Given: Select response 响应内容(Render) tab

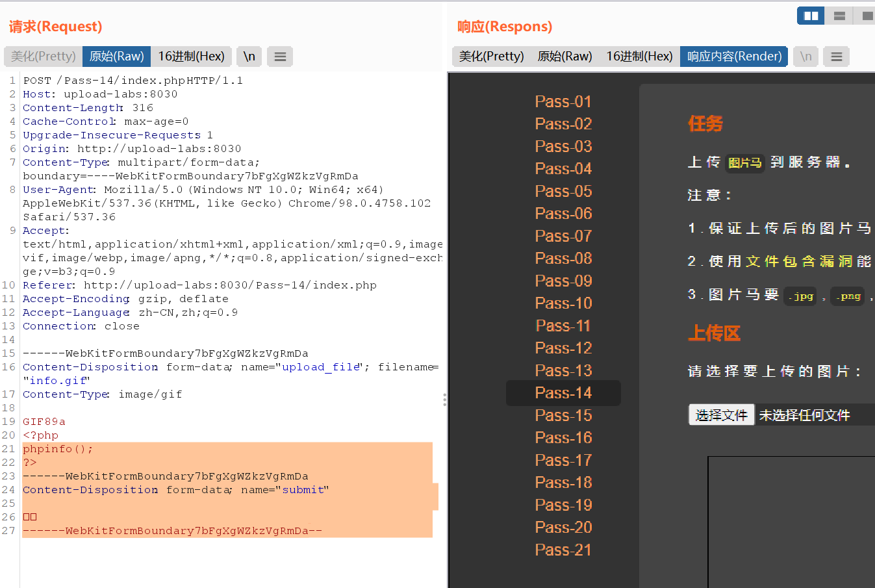Looking at the screenshot, I should tap(734, 57).
